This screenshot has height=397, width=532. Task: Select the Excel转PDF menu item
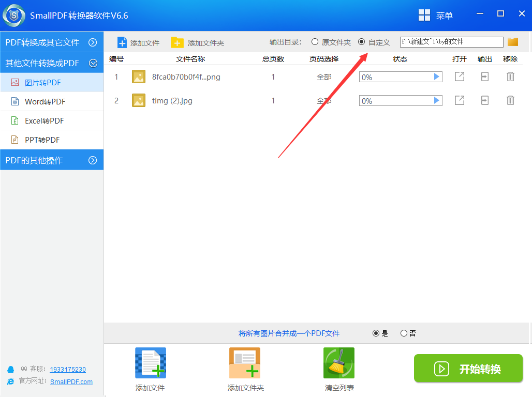52,120
